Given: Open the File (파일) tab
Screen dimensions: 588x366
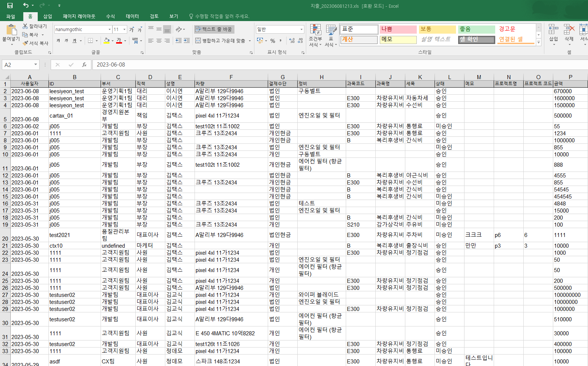Looking at the screenshot, I should [x=11, y=16].
